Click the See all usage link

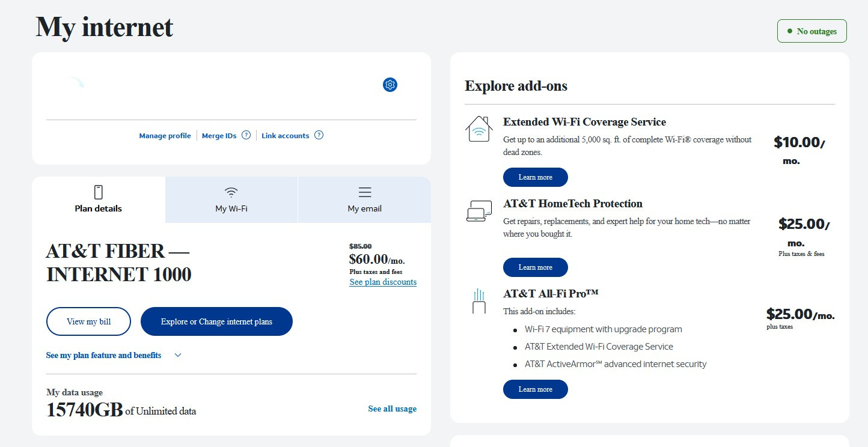coord(393,409)
